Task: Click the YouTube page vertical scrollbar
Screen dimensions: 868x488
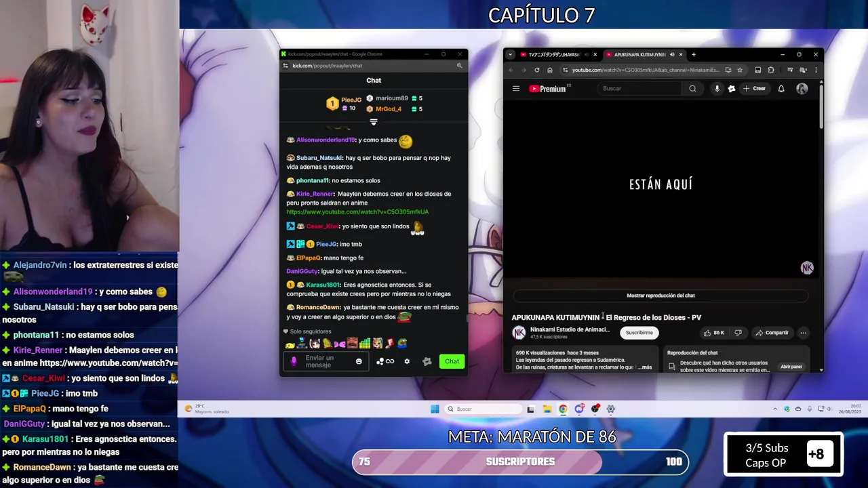Action: [821, 105]
